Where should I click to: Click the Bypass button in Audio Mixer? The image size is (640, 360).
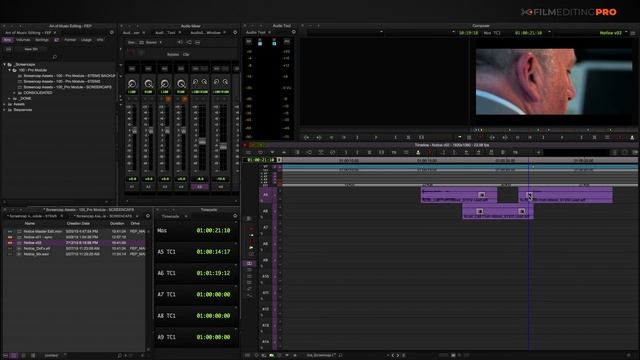tap(173, 54)
